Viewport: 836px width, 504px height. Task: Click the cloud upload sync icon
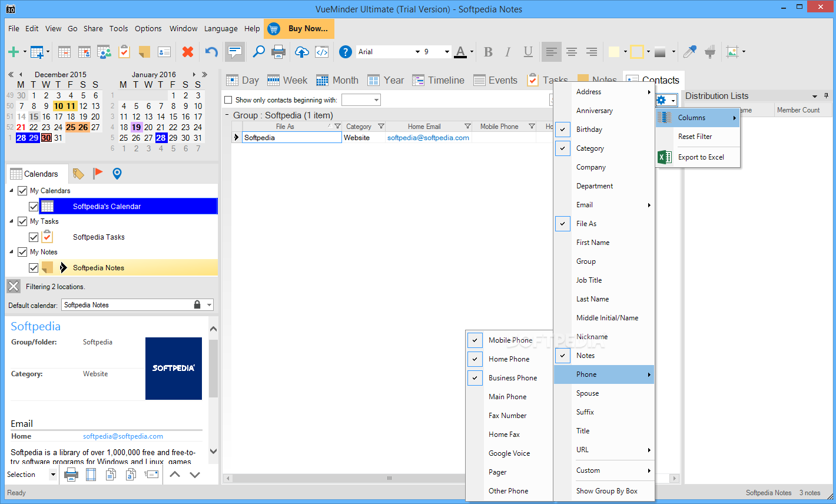(x=301, y=52)
